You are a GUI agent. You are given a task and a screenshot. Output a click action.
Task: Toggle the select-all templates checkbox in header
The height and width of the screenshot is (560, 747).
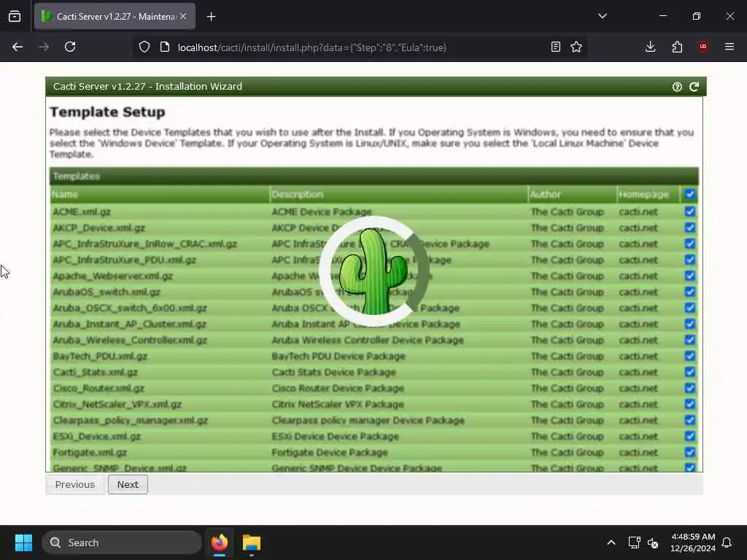point(690,194)
